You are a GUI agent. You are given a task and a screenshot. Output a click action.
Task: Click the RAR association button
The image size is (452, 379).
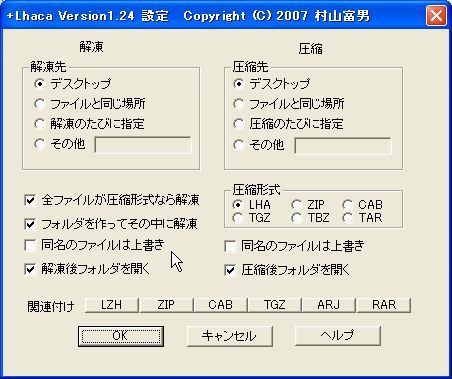click(384, 305)
